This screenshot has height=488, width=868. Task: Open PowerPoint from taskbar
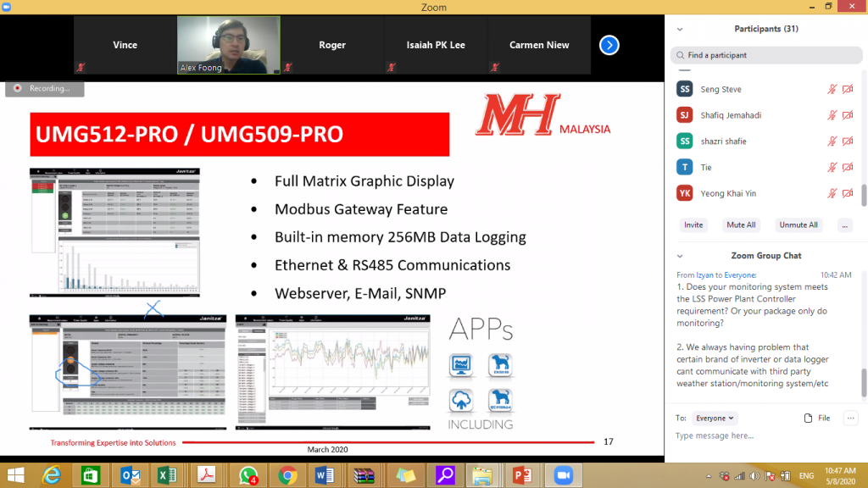tap(522, 475)
